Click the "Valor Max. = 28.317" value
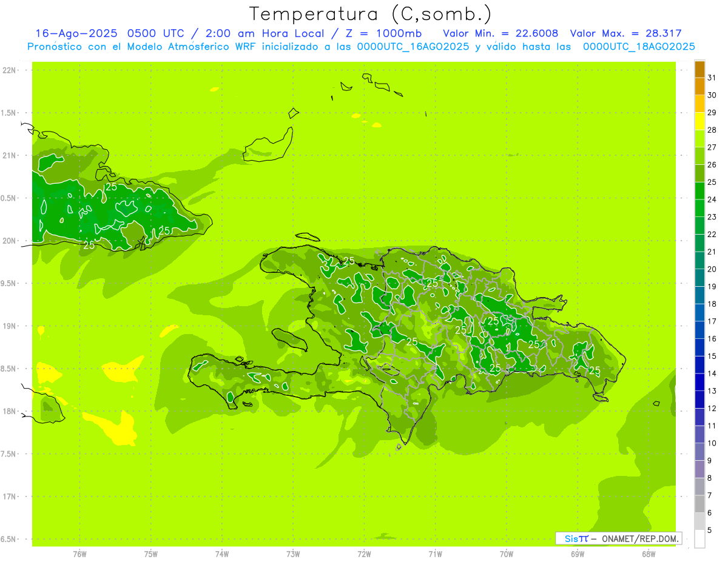 (626, 33)
